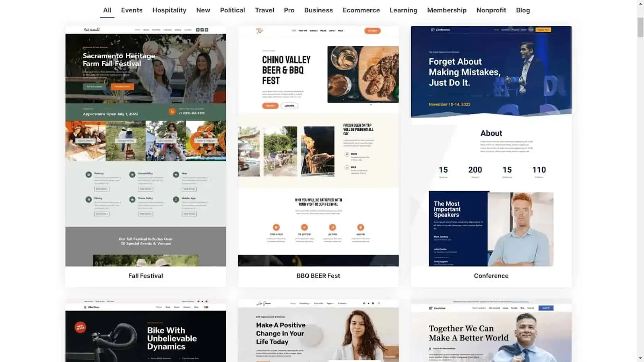
Task: Show Ecommerce templates
Action: (x=361, y=10)
